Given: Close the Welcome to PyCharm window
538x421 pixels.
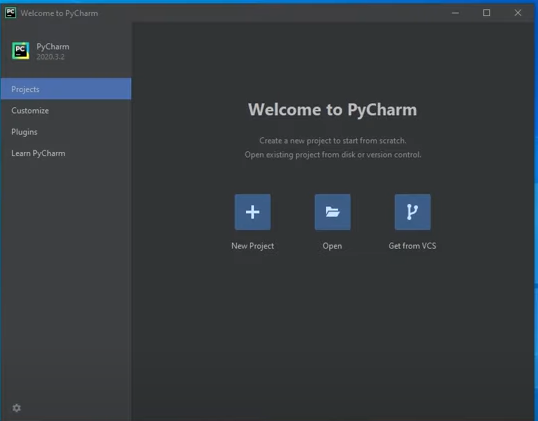Looking at the screenshot, I should [x=518, y=13].
